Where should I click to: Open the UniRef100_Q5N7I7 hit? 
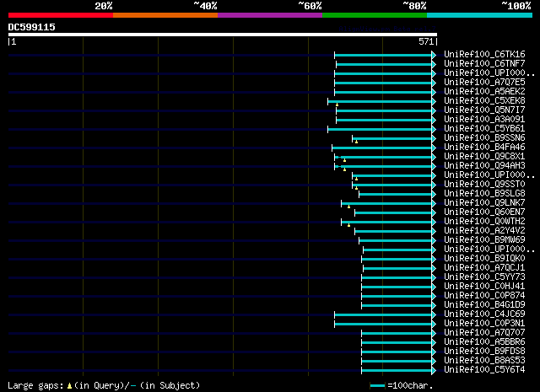(x=484, y=110)
